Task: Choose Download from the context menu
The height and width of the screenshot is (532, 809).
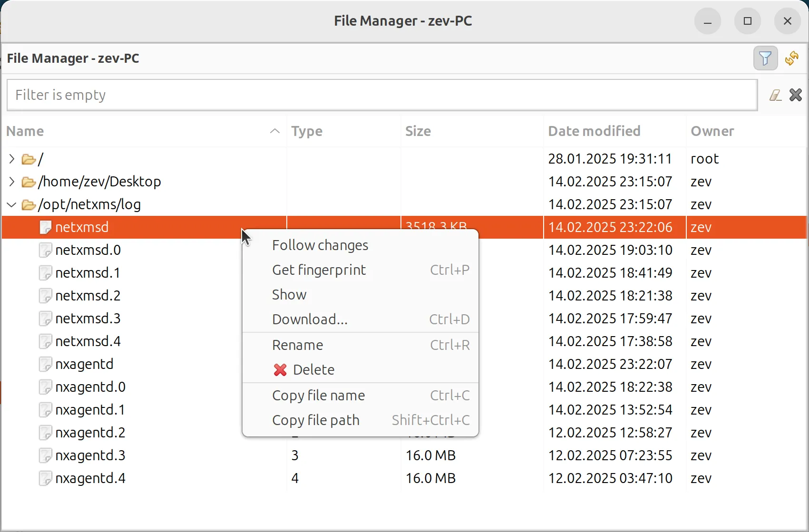Action: pyautogui.click(x=310, y=319)
